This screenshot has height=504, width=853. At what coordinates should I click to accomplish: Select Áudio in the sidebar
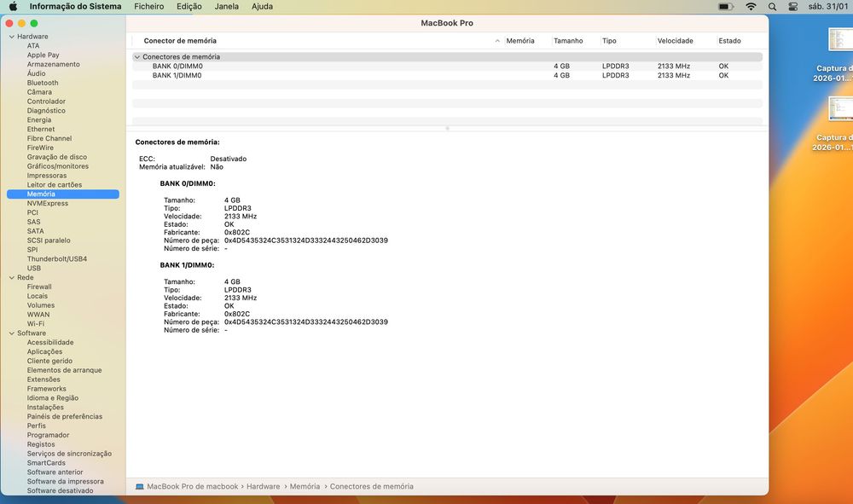point(37,73)
